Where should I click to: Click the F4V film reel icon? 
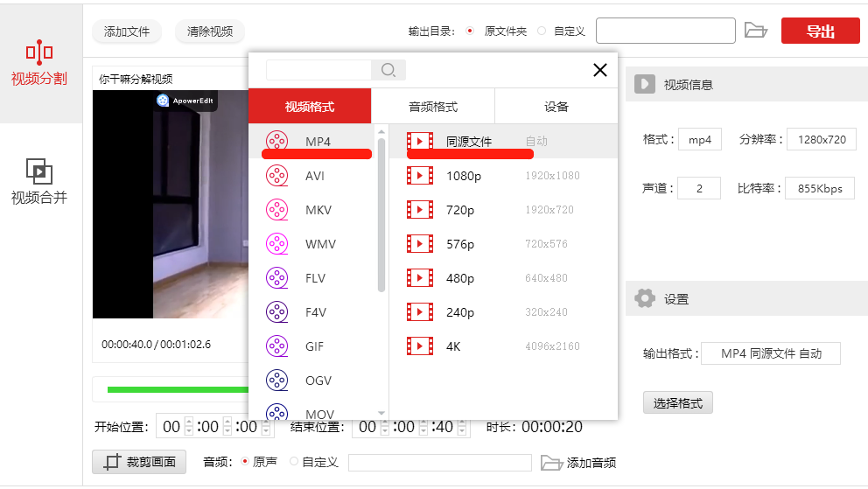(x=276, y=312)
